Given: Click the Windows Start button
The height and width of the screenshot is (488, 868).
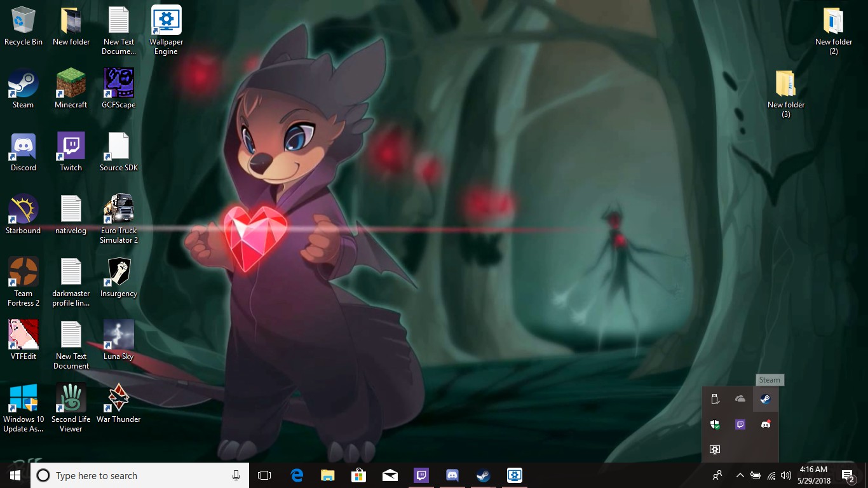Looking at the screenshot, I should coord(15,475).
